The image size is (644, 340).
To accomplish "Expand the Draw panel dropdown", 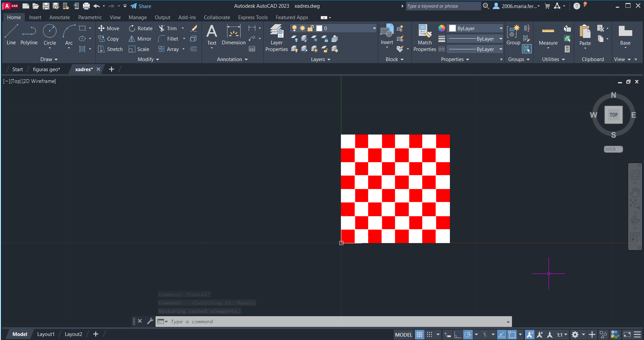I will (x=49, y=59).
